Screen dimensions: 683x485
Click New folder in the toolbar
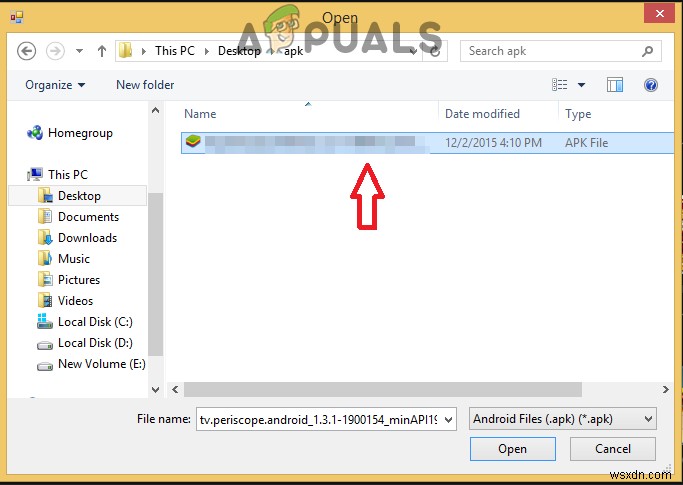click(145, 85)
